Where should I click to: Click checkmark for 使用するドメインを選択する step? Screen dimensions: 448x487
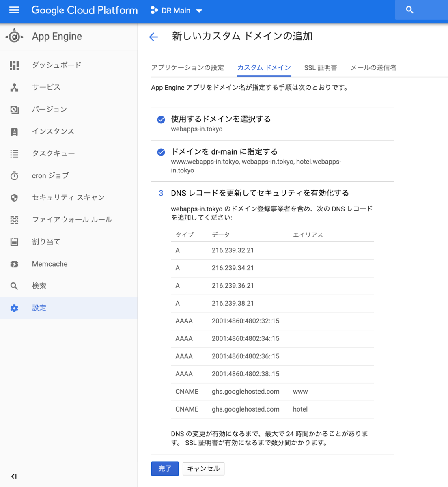161,119
